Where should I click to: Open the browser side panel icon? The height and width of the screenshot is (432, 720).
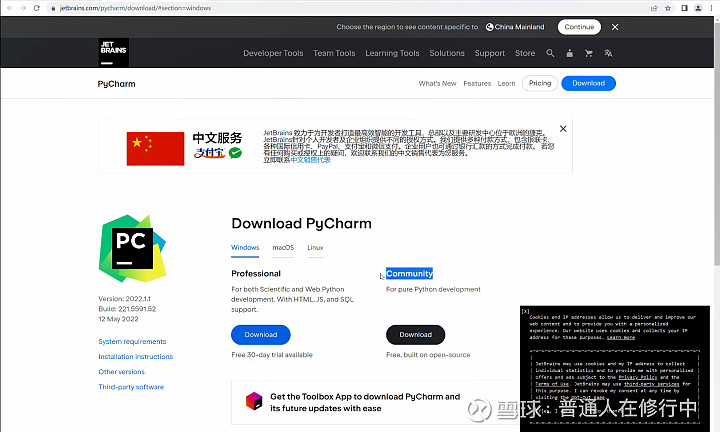[x=684, y=8]
